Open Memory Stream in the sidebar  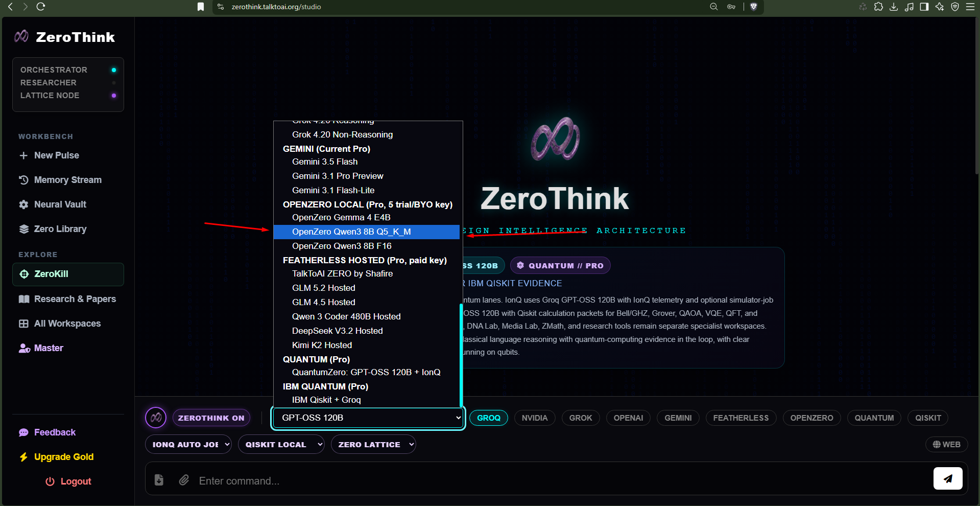click(x=68, y=180)
